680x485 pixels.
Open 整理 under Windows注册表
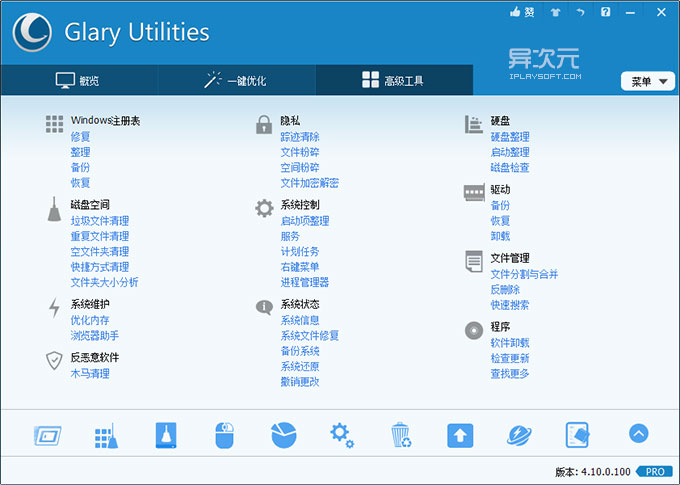click(x=80, y=152)
